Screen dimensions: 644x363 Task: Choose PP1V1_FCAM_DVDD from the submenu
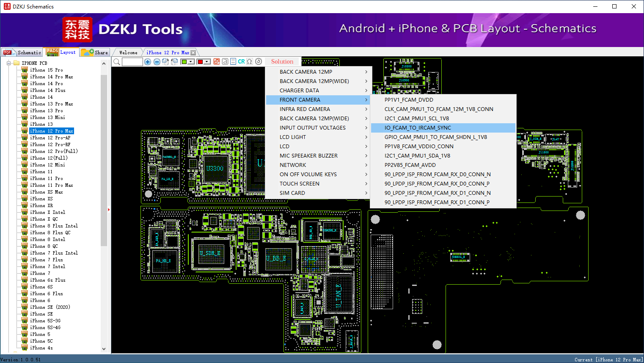(x=443, y=100)
